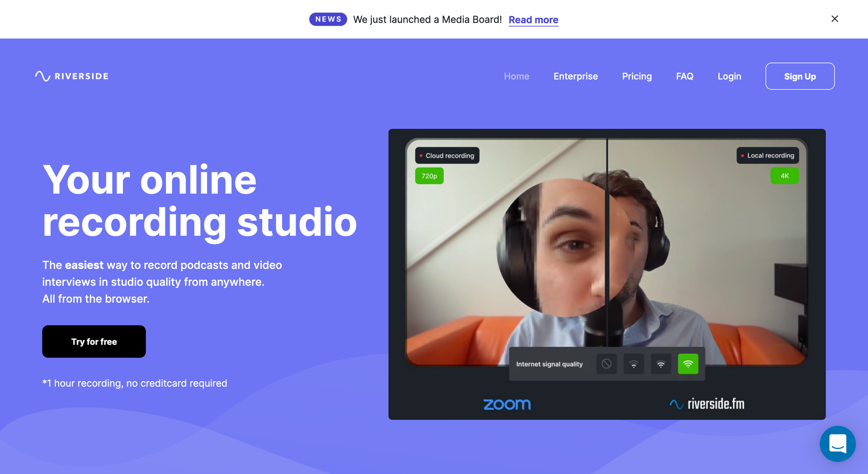Select the weak wifi signal icon

pyautogui.click(x=634, y=364)
